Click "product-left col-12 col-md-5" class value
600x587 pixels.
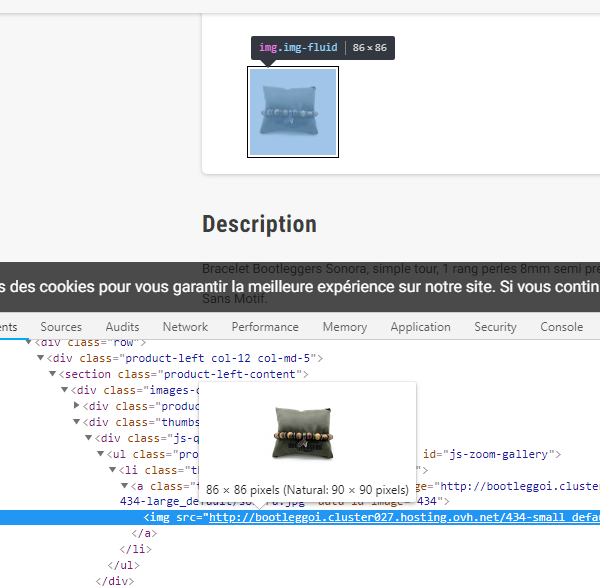coord(218,358)
